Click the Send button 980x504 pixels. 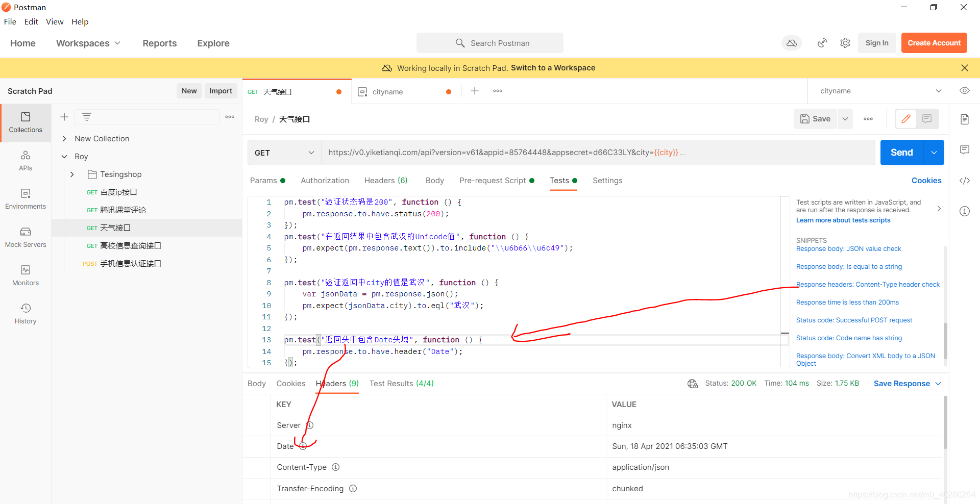[x=902, y=153]
